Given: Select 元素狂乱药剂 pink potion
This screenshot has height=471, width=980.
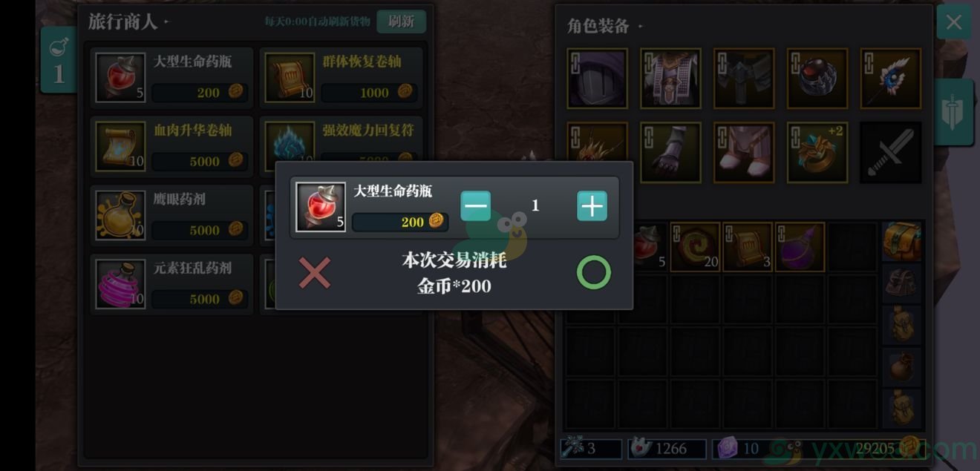Looking at the screenshot, I should 172,283.
